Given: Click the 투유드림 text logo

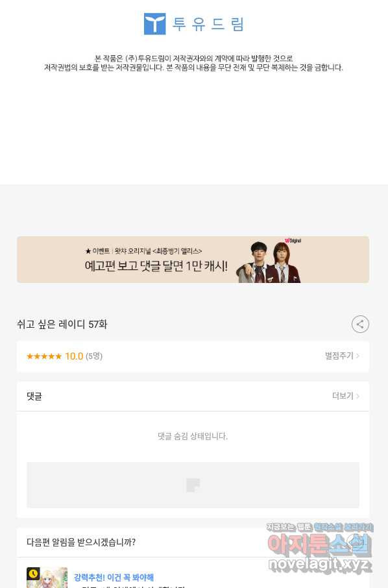Looking at the screenshot, I should coord(208,25).
